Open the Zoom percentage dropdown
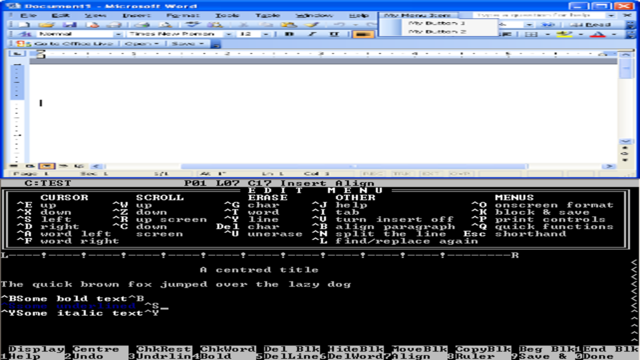Screen dimensions: 640x360 (x=529, y=24)
